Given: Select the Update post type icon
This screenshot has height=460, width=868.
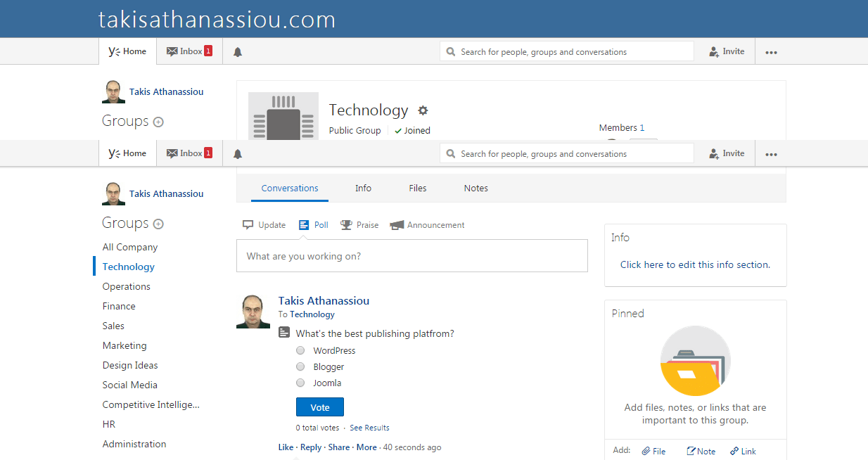Looking at the screenshot, I should (248, 225).
